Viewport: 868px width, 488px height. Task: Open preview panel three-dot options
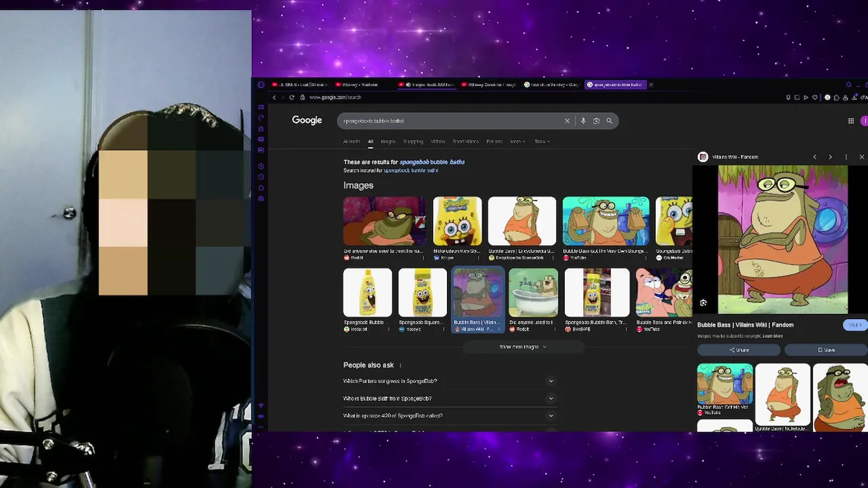(846, 157)
